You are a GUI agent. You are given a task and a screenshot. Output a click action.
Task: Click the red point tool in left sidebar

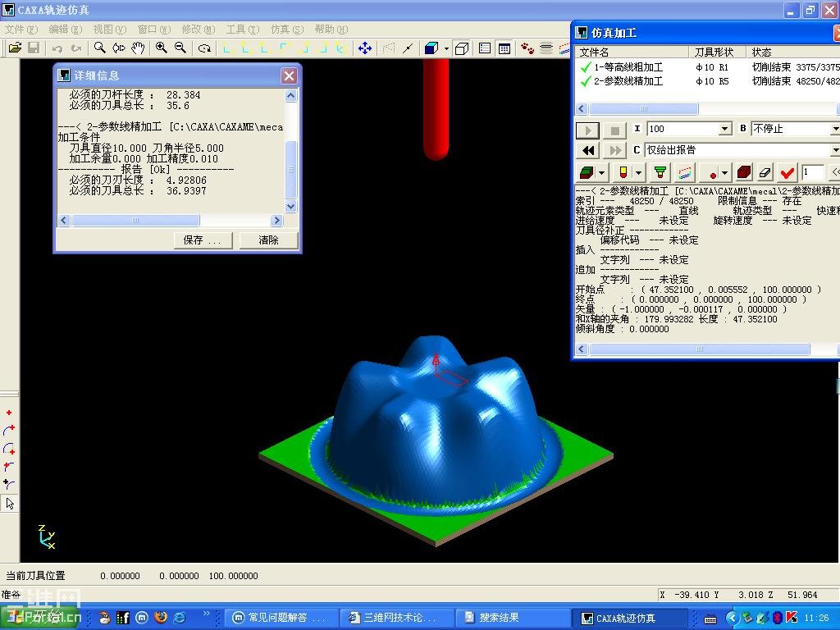[x=9, y=413]
